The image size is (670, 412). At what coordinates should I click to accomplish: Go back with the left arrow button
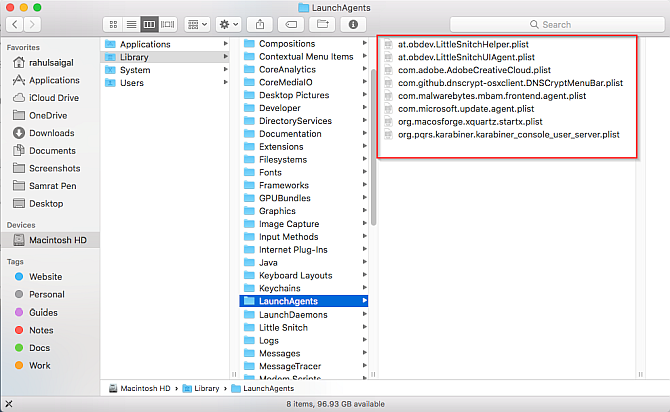pos(15,24)
